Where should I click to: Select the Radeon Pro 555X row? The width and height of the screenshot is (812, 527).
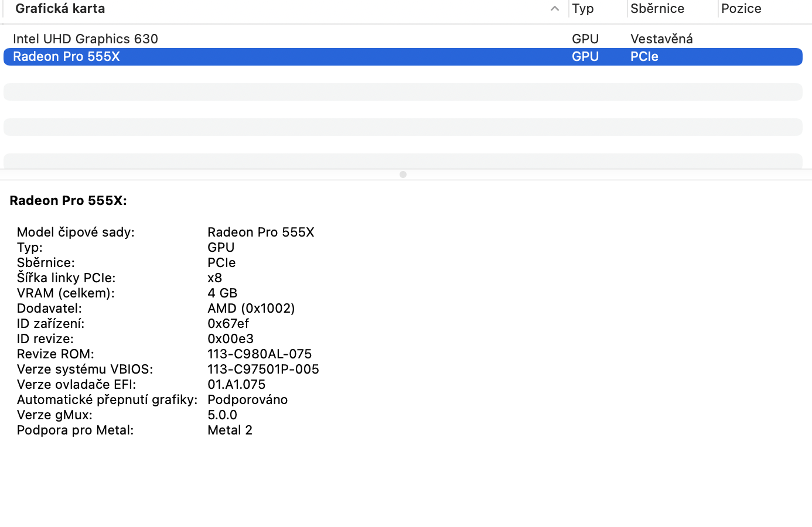403,57
